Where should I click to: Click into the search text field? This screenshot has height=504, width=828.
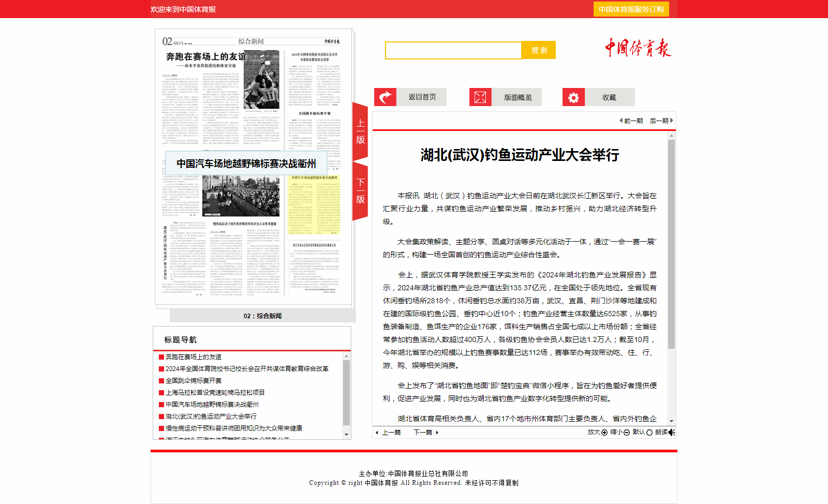pyautogui.click(x=453, y=51)
